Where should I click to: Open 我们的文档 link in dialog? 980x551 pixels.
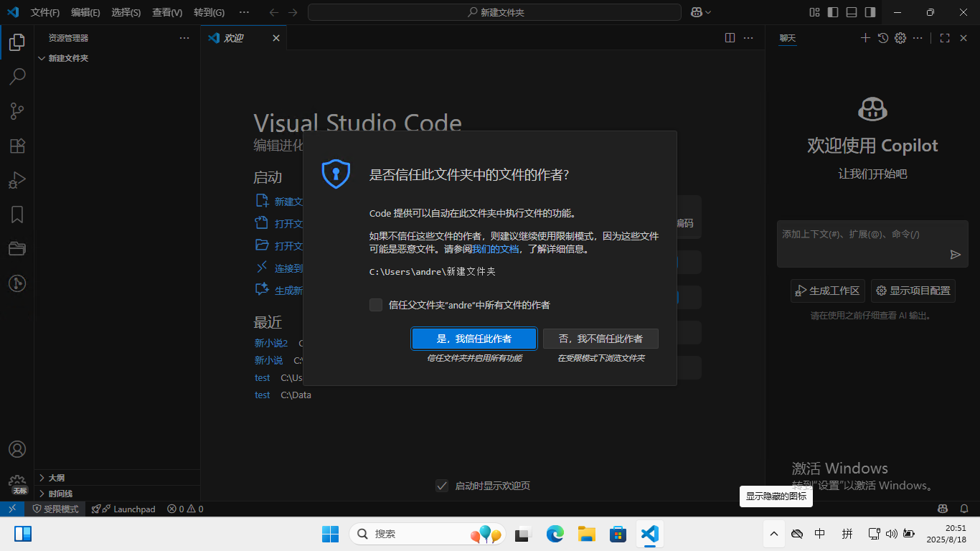tap(495, 250)
